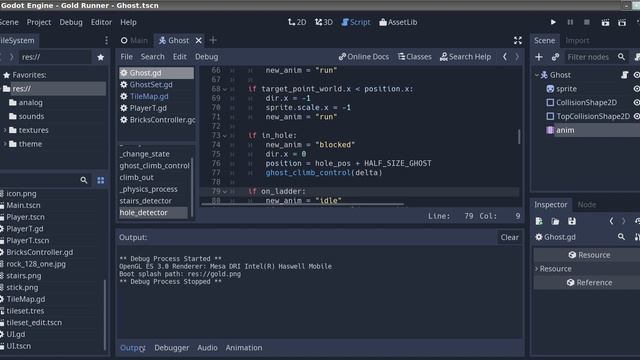Open the script editor Search menu
640x360 pixels.
point(153,57)
